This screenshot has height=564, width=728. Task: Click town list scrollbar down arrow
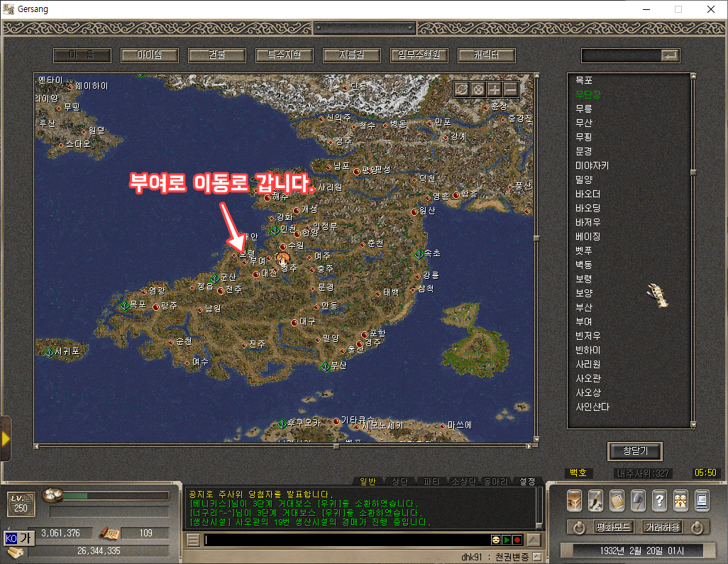pos(693,425)
